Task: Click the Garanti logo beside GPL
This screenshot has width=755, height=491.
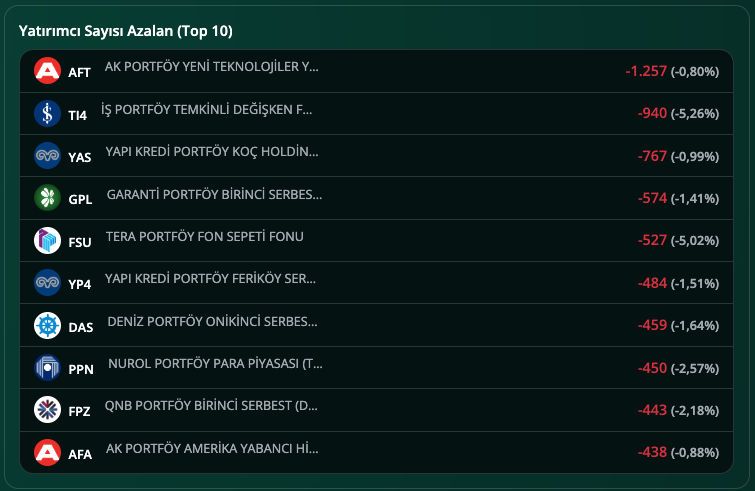Action: 47,198
